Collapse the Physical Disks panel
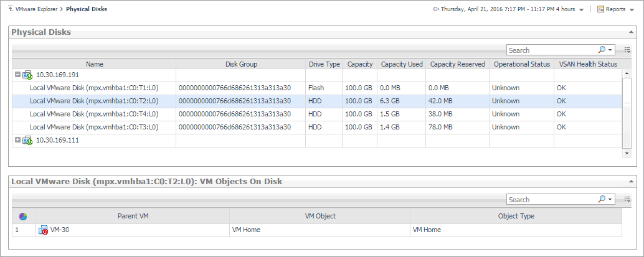This screenshot has width=644, height=257. coord(632,32)
